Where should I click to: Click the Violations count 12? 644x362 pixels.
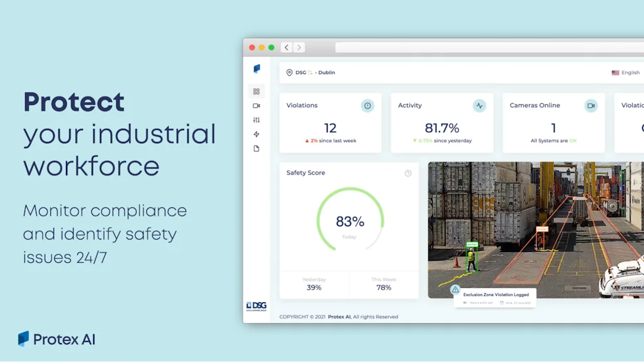330,128
